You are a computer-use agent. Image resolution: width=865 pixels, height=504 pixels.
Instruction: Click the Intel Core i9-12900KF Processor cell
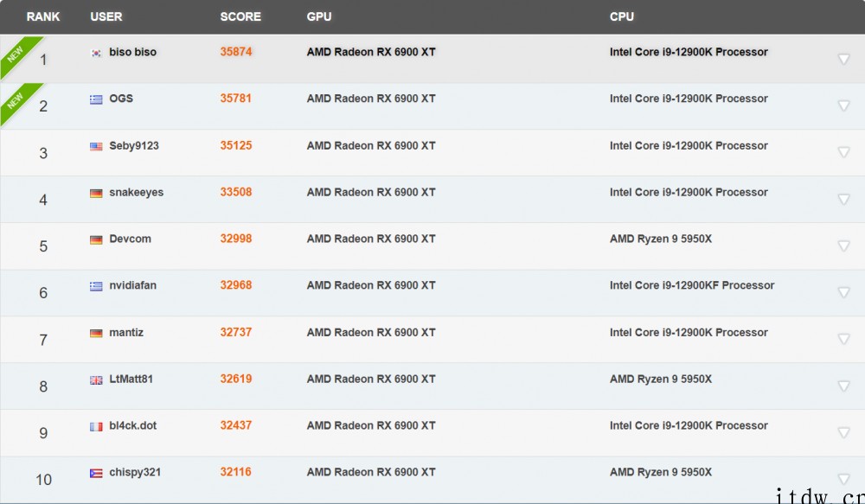click(692, 285)
